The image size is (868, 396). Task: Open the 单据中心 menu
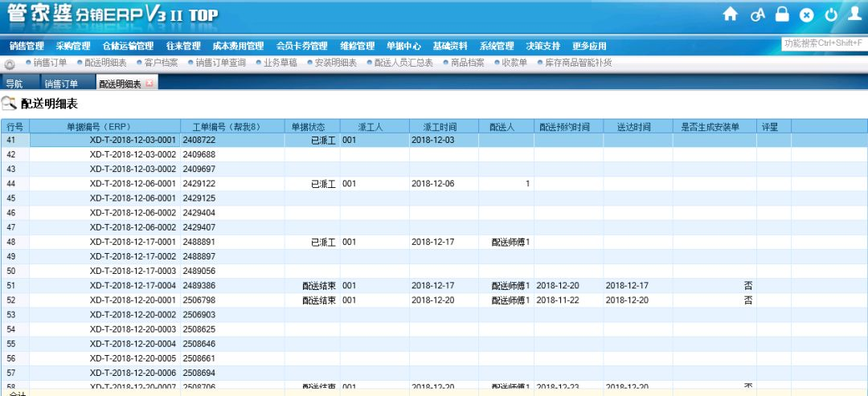(403, 47)
